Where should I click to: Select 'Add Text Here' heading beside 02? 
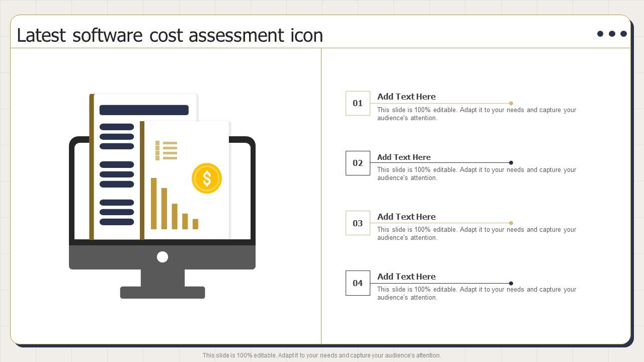click(x=404, y=157)
